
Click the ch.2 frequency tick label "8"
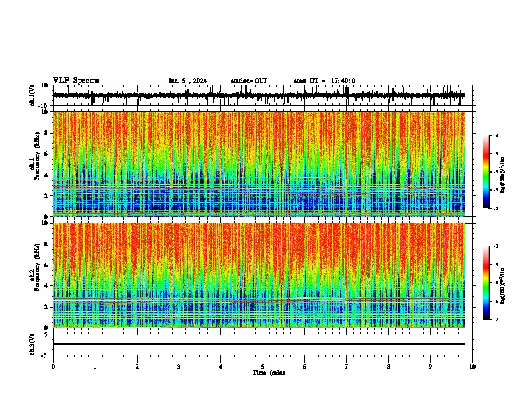tap(46, 244)
